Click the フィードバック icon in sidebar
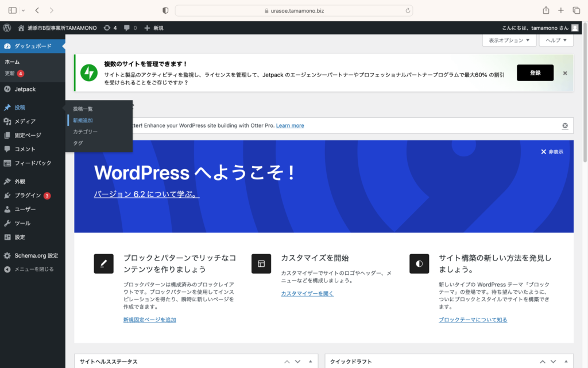The width and height of the screenshot is (588, 368). pos(7,163)
